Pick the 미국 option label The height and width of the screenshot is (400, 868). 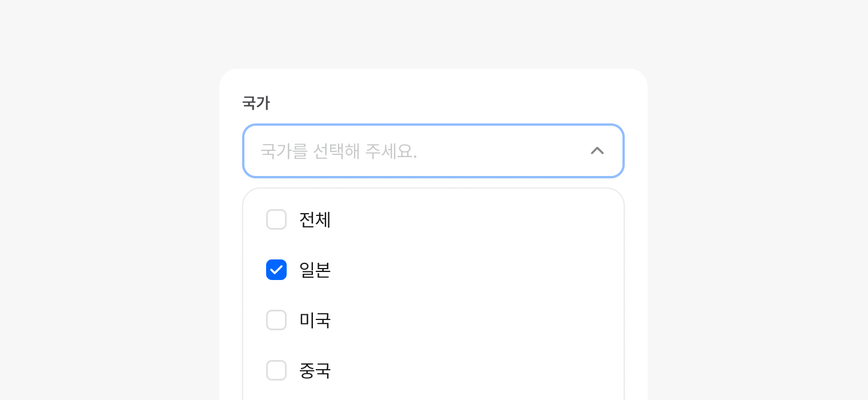[315, 320]
